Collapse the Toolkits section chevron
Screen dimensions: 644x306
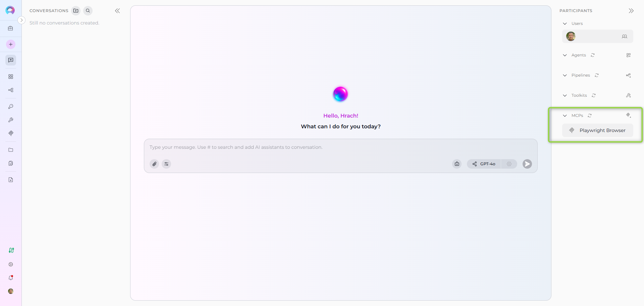tap(565, 95)
